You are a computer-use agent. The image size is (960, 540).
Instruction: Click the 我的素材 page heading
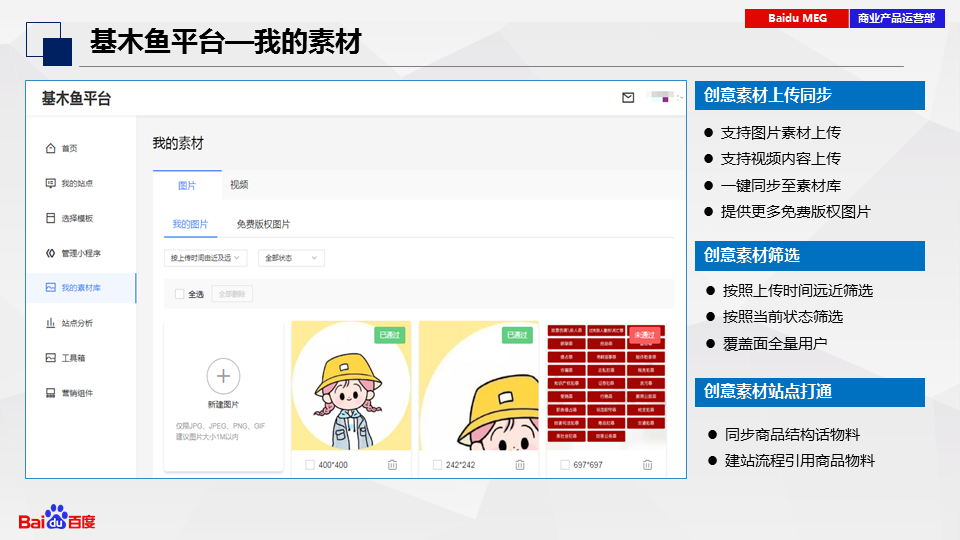178,143
